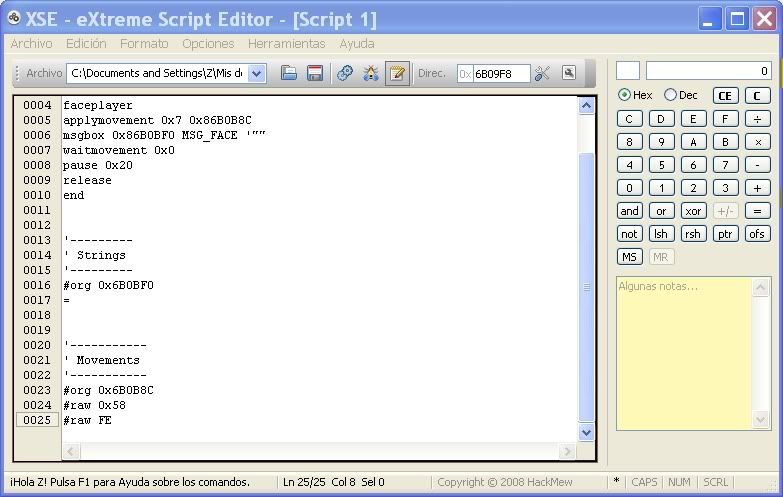Click calculator digit 5

(661, 165)
